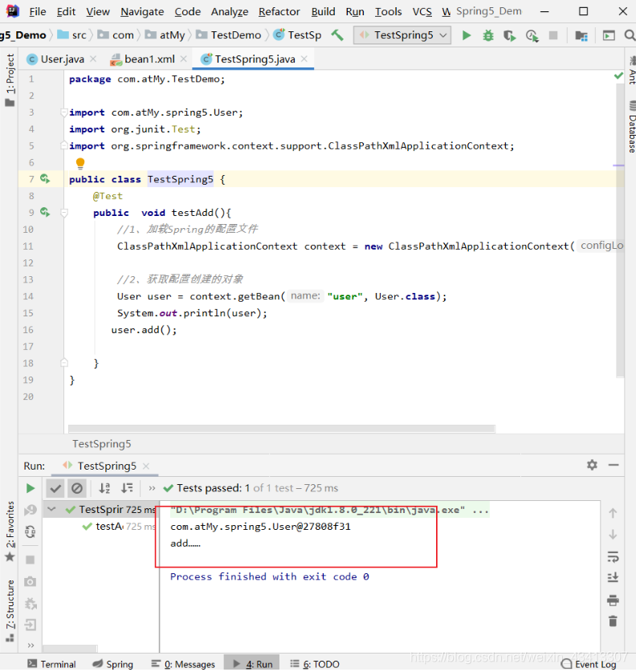The height and width of the screenshot is (672, 636).
Task: Open the Favorites side tool window
Action: (x=10, y=531)
